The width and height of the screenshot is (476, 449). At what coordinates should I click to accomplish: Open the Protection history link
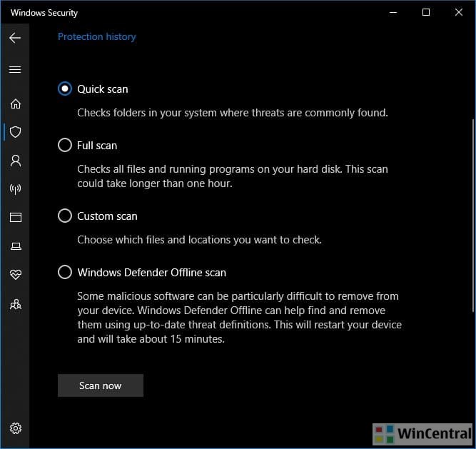click(x=96, y=36)
